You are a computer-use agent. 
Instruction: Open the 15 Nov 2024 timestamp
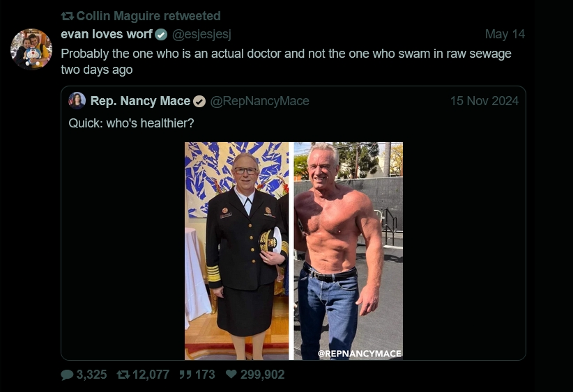(x=484, y=101)
